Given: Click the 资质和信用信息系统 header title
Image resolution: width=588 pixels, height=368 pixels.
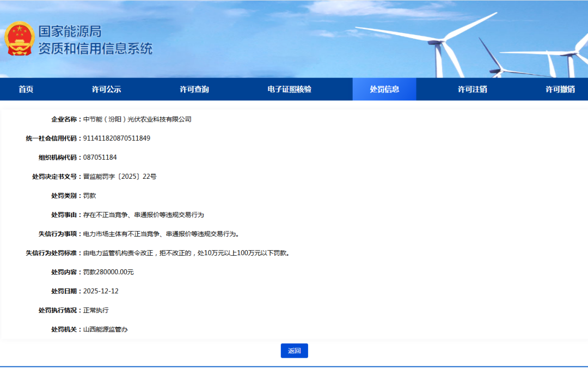Looking at the screenshot, I should [x=95, y=49].
